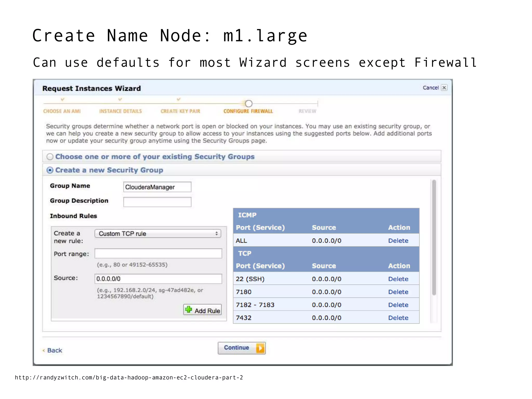
Task: Click the '7432' port cell
Action: 244,318
